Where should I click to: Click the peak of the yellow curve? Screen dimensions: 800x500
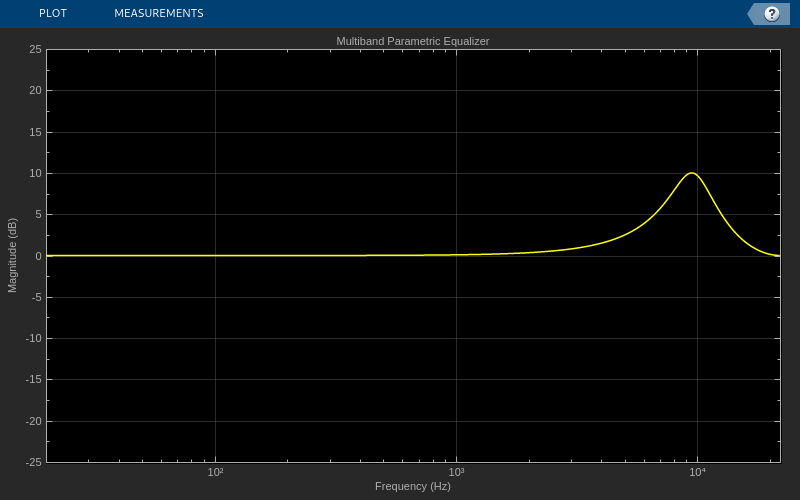692,173
